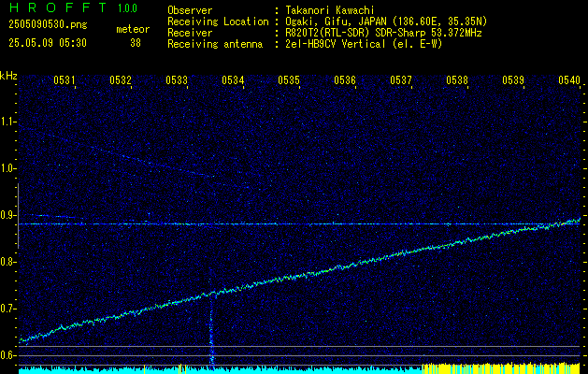Click time axis label 0535
This screenshot has width=588, height=374.
[x=289, y=79]
